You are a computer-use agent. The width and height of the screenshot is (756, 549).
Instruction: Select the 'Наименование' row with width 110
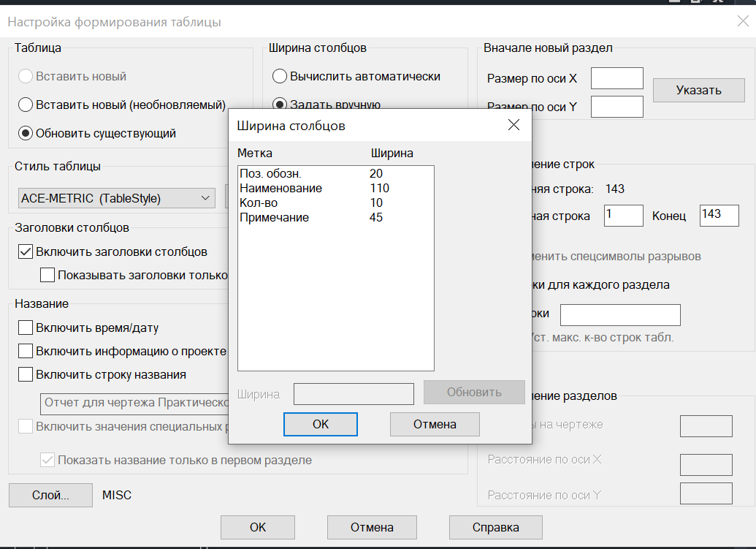point(335,188)
